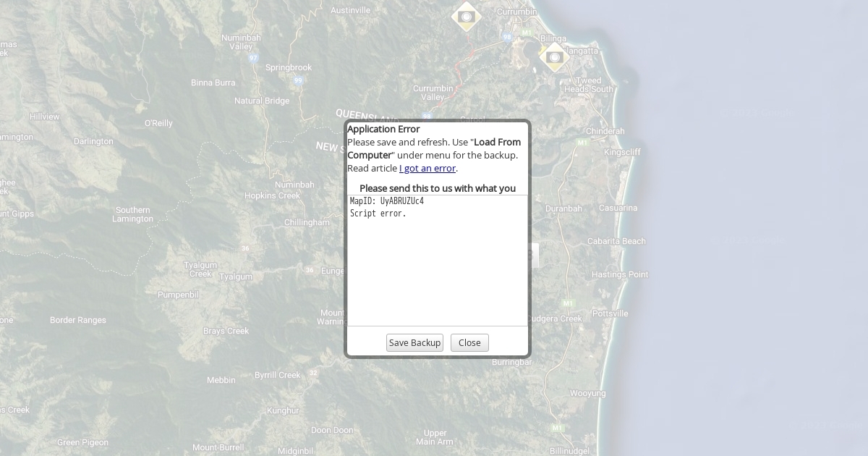The width and height of the screenshot is (868, 456).
Task: Click inside the error details text area
Action: 438,261
